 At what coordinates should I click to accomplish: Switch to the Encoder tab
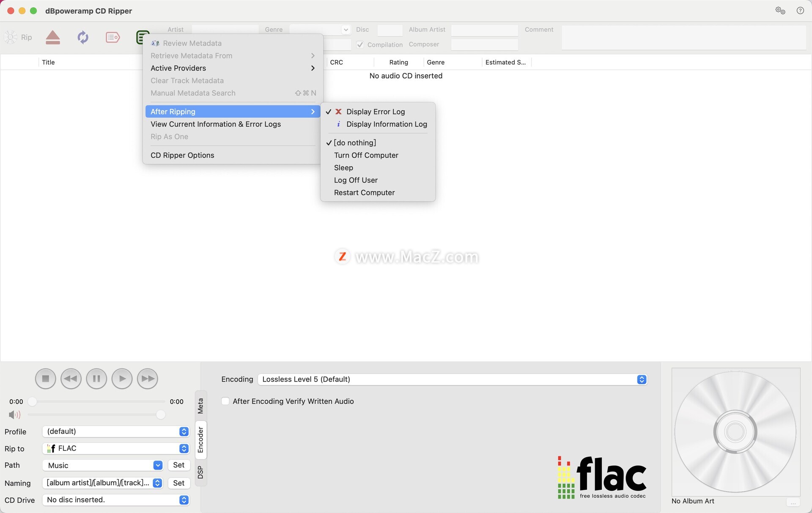[200, 440]
